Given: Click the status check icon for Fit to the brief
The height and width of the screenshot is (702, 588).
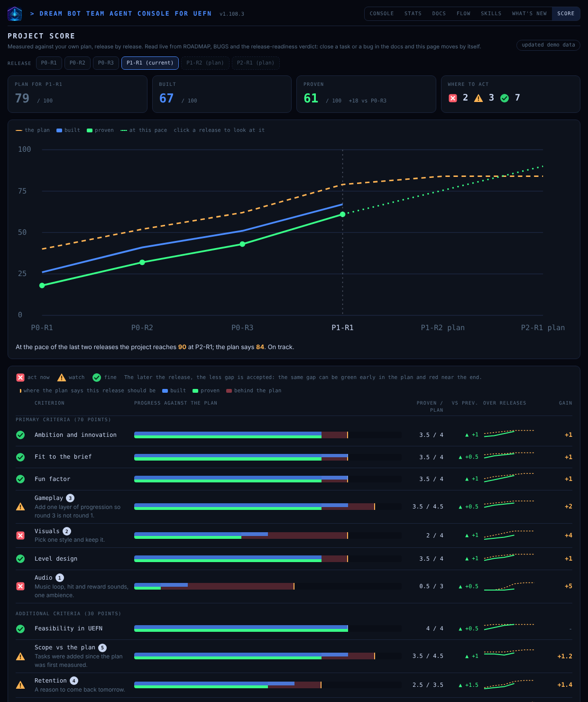Looking at the screenshot, I should [x=20, y=457].
